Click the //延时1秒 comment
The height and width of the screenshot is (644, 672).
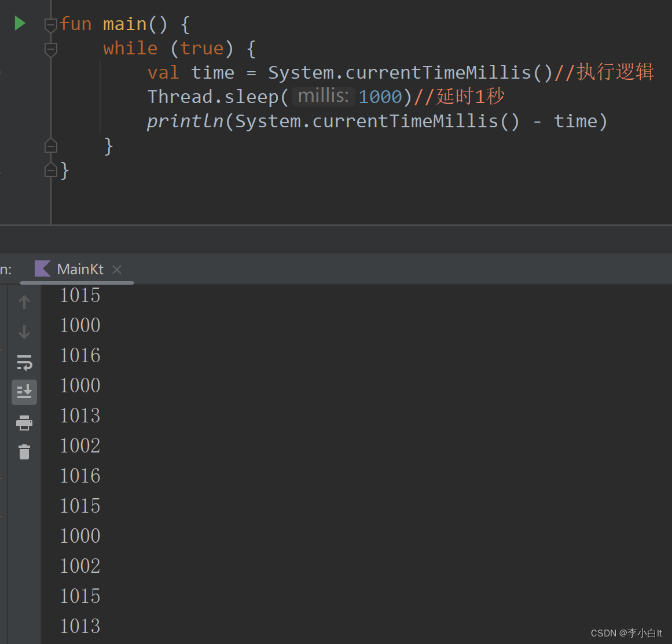(459, 97)
